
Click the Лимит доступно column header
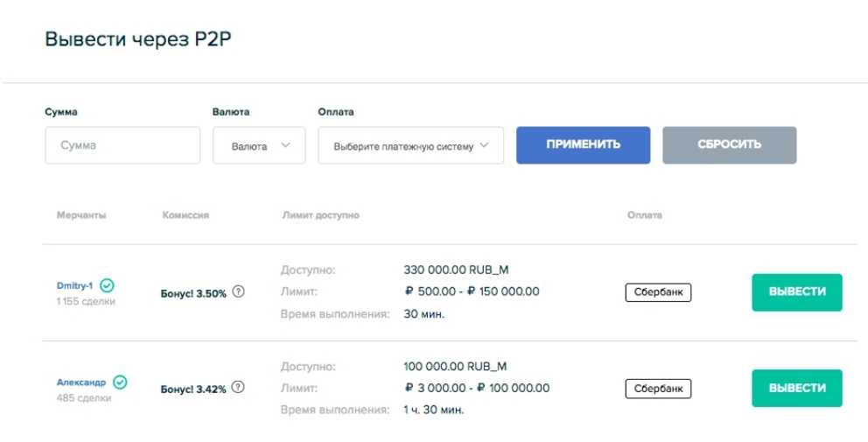pyautogui.click(x=320, y=214)
